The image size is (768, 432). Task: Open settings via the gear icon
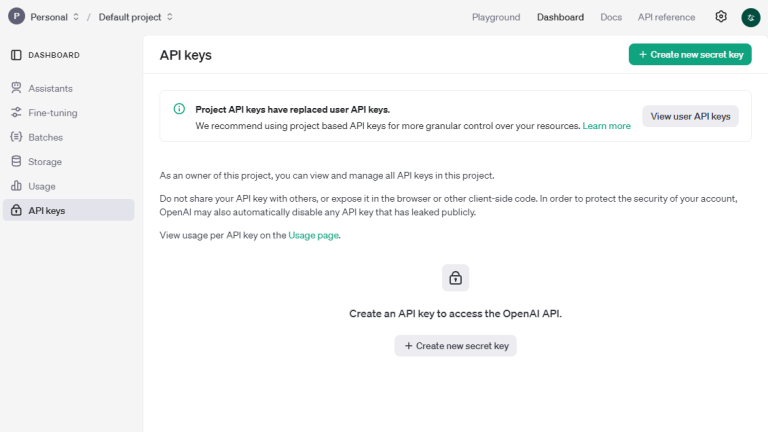click(721, 17)
